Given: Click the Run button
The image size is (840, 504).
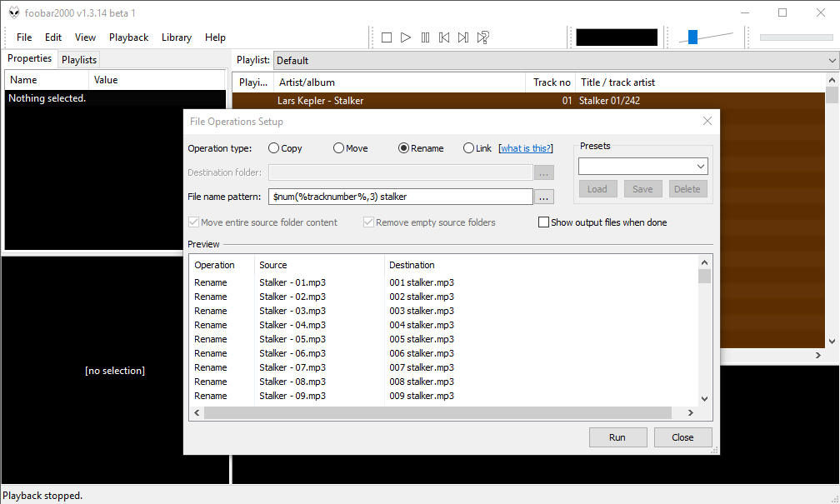Looking at the screenshot, I should 617,437.
